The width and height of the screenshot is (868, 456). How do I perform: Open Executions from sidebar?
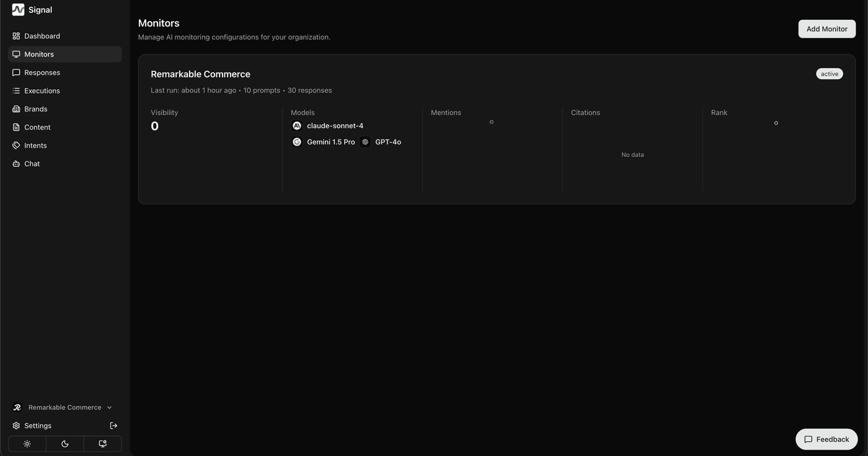[65, 90]
